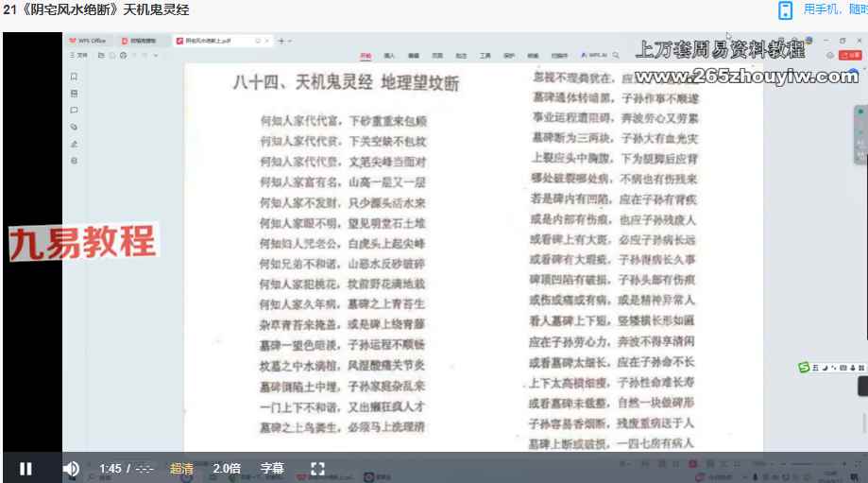Click the heading 八十四、天机鬼灵经 地理望坟断
The width and height of the screenshot is (868, 483).
tap(346, 82)
